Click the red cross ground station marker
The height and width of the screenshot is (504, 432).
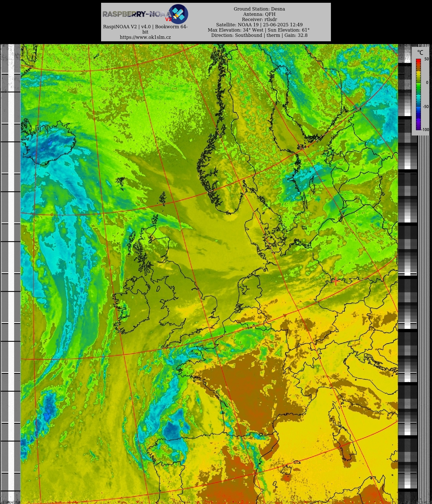336,281
